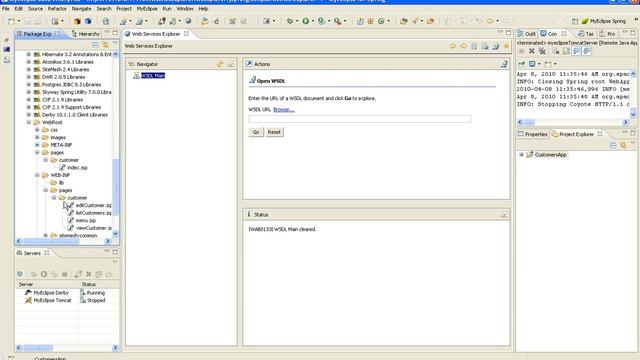
Task: Select the WSDL Main node in Navigator
Action: click(x=153, y=76)
